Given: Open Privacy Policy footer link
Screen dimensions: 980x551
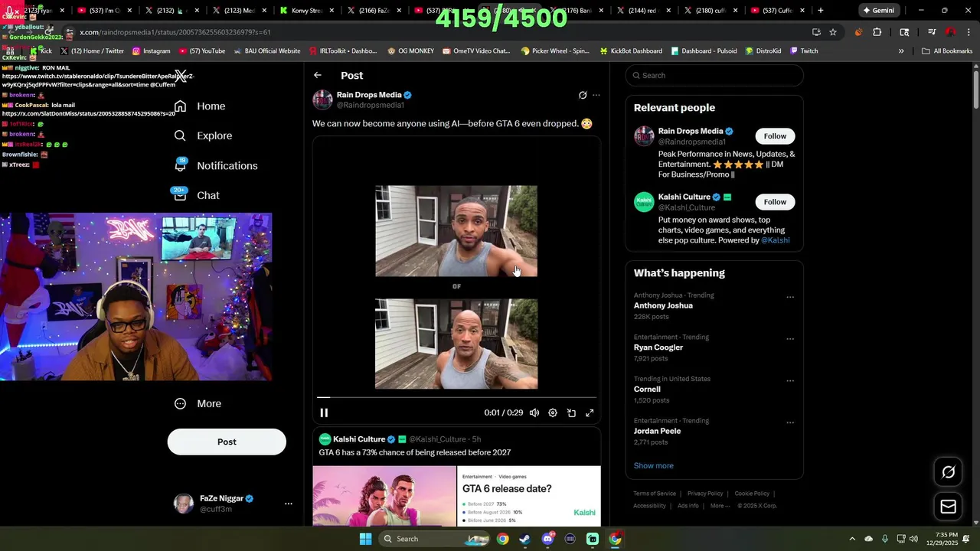Looking at the screenshot, I should coord(705,494).
